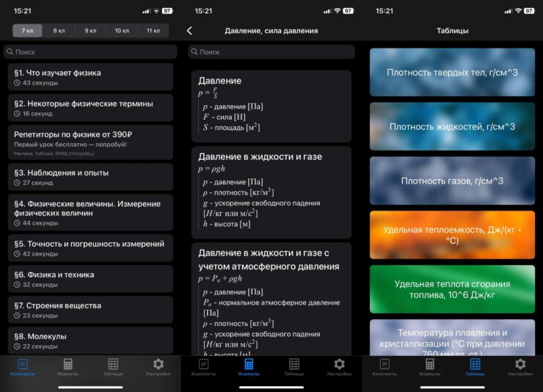The height and width of the screenshot is (392, 543).
Task: Tap the Конспекты icon on the formulas screen
Action: (x=203, y=365)
